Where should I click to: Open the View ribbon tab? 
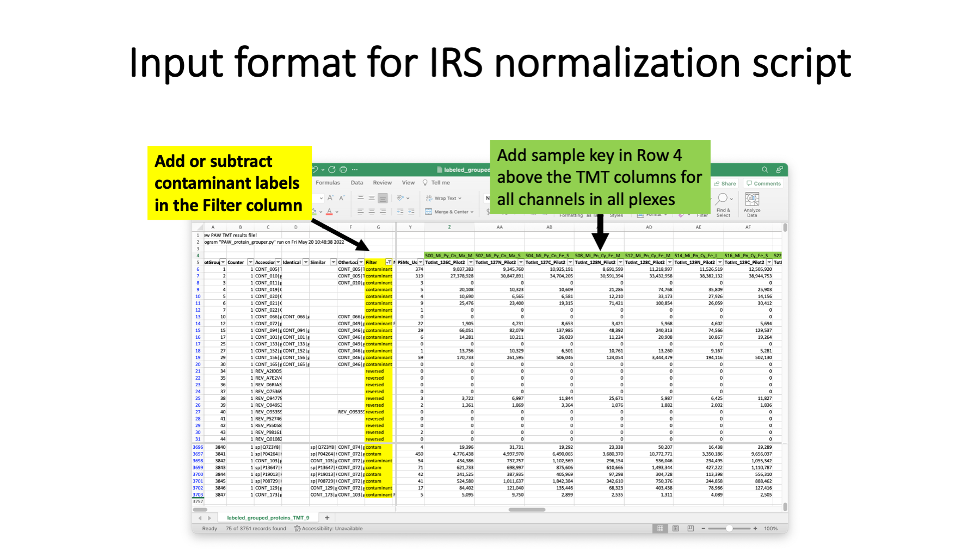tap(408, 183)
